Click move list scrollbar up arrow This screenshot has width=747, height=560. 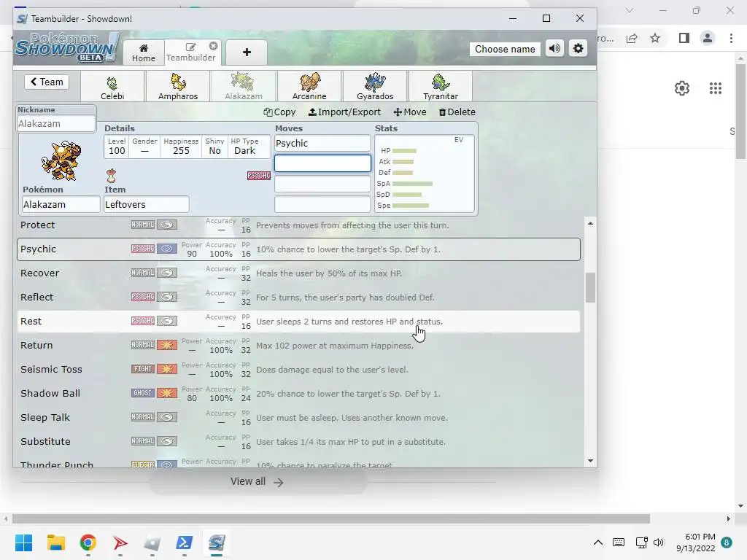(590, 223)
